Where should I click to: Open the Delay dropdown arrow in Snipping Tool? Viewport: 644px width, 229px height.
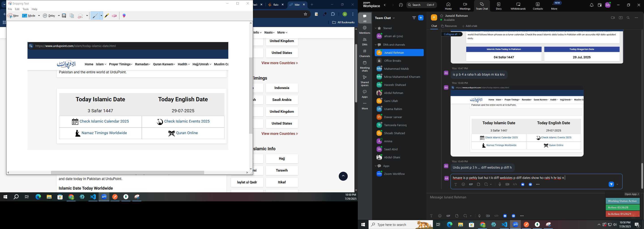(59, 16)
